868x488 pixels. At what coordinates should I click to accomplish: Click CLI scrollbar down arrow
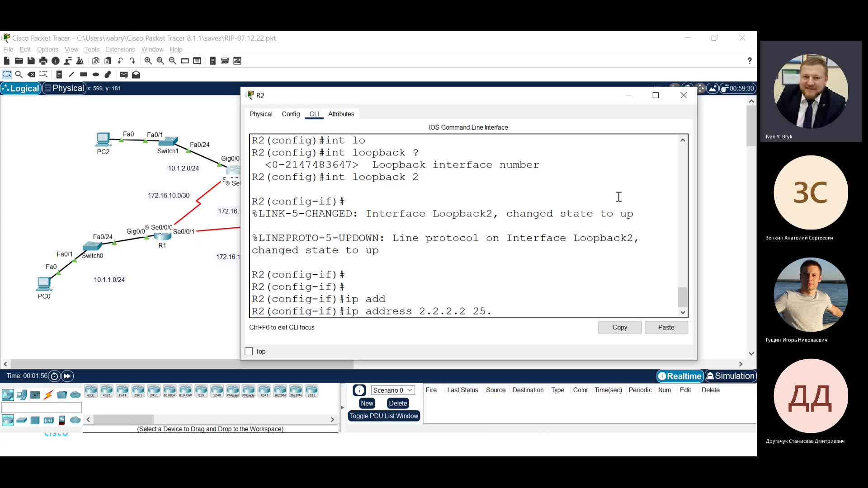[683, 312]
